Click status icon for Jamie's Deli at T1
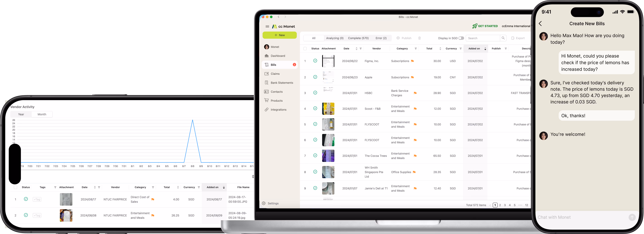The image size is (644, 234). [x=315, y=188]
